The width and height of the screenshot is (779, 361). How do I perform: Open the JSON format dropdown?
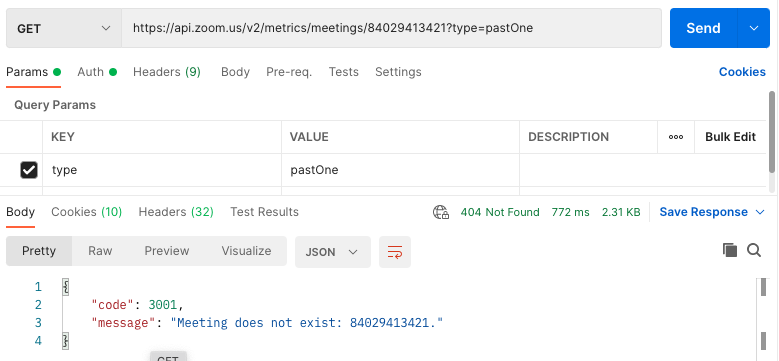click(x=332, y=252)
